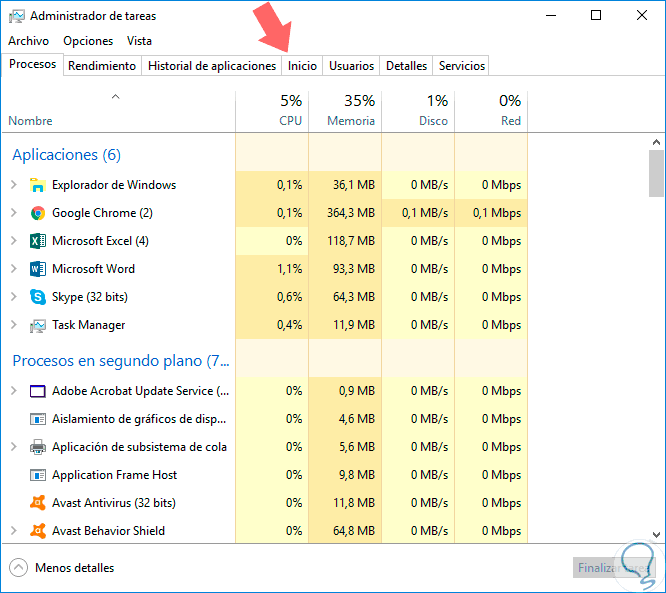The width and height of the screenshot is (666, 593).
Task: Click the 0,1 MB/s disk value
Action: point(425,213)
